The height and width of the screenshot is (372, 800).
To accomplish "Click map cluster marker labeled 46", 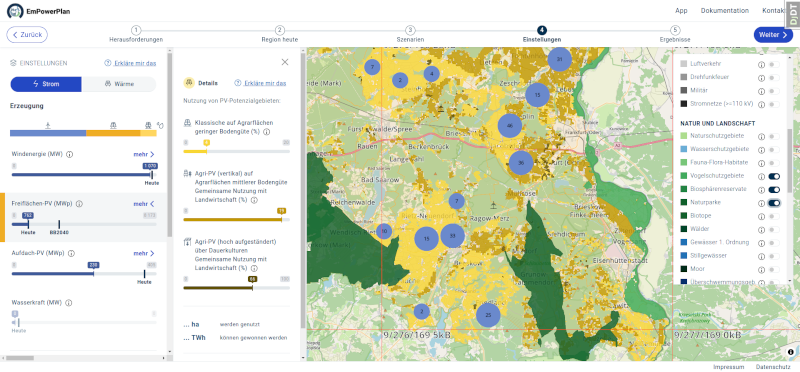I will (x=509, y=126).
